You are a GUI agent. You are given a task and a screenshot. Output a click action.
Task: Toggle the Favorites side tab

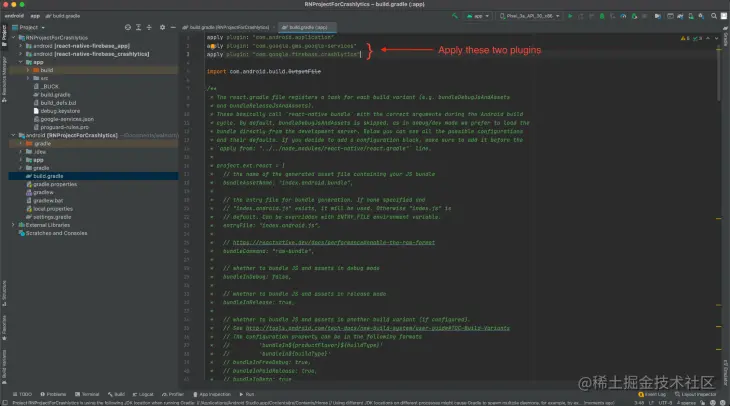pos(4,328)
